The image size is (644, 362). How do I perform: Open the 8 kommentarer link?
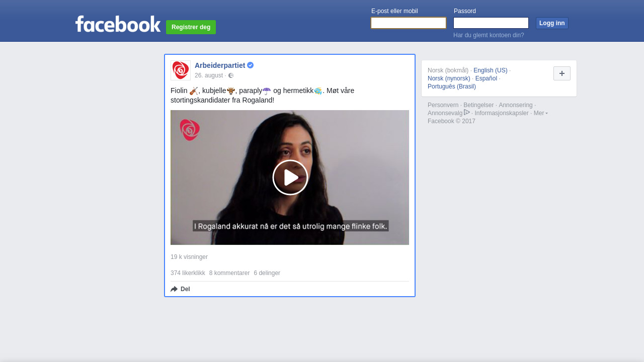point(229,273)
